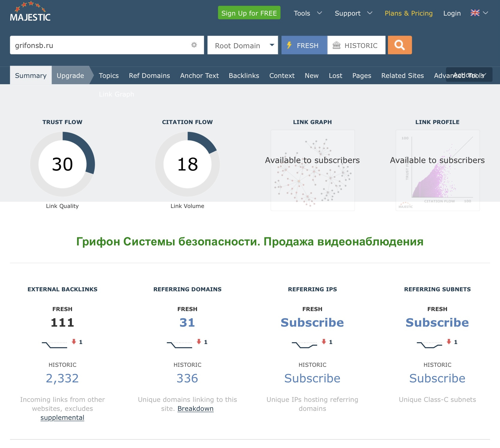Click the Link Quality label
This screenshot has width=500, height=448.
62,206
